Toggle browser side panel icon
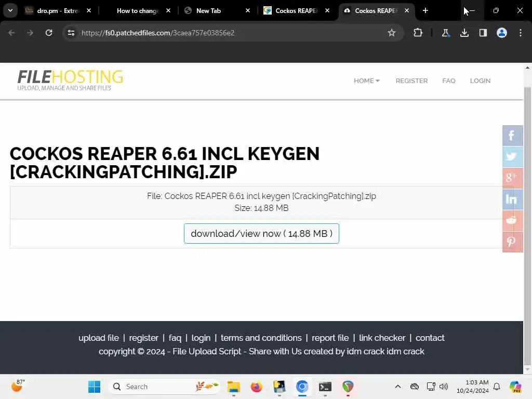The height and width of the screenshot is (399, 532). [483, 33]
